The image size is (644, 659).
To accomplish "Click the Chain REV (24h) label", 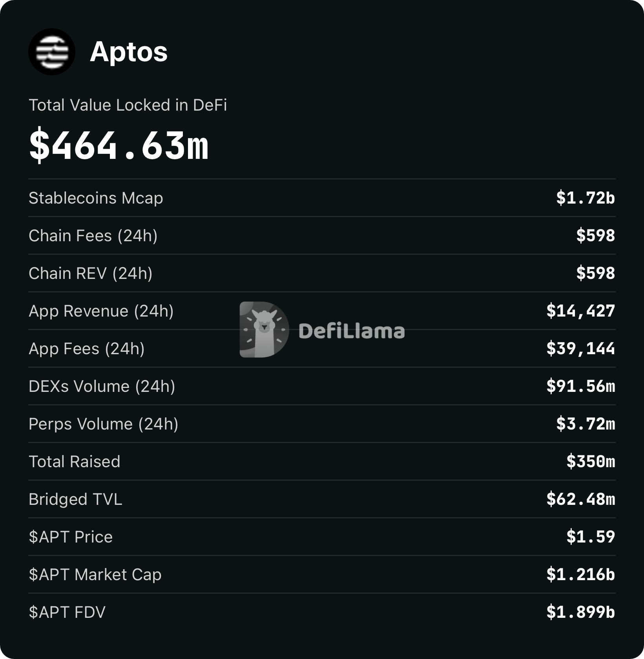I will [91, 273].
